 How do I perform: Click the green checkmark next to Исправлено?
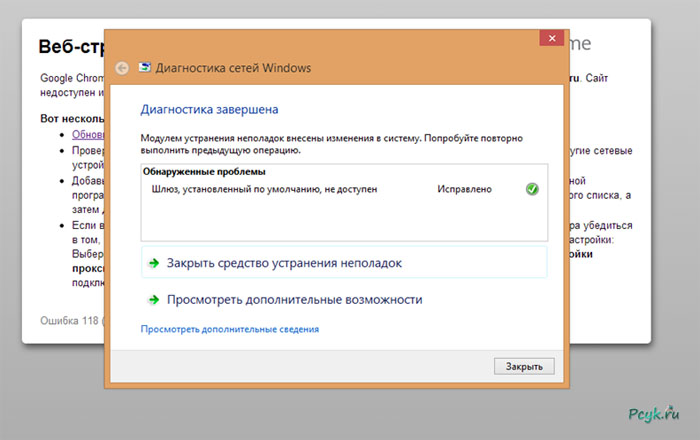(532, 189)
